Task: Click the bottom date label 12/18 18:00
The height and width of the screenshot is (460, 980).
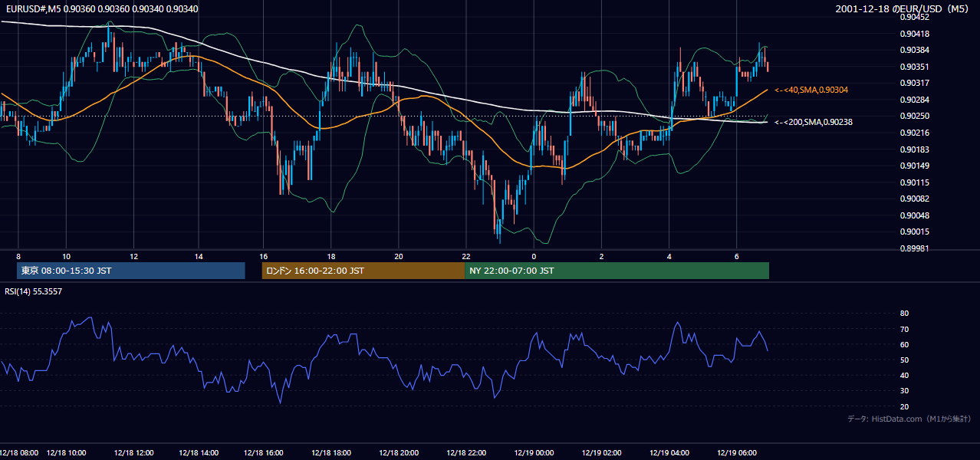Action: 332,453
